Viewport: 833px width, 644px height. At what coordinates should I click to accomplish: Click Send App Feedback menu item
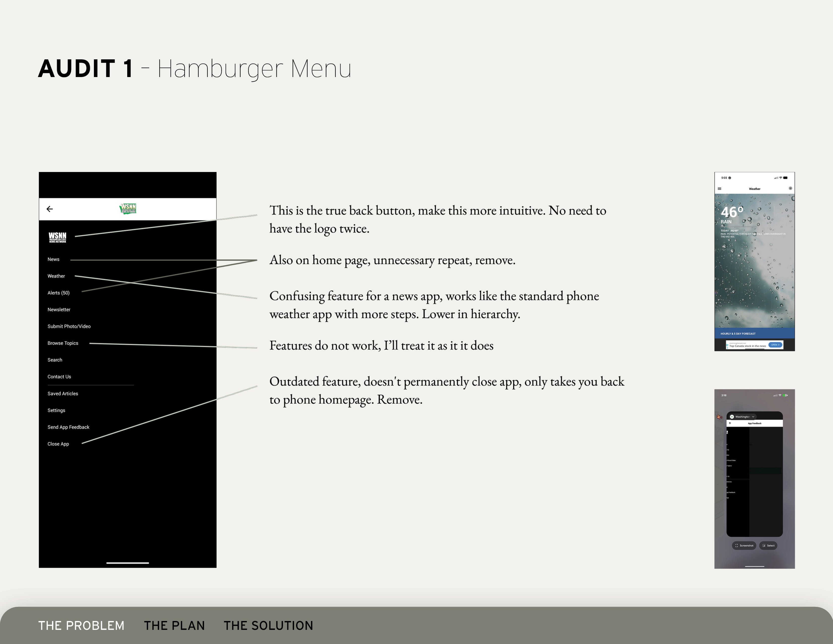click(68, 427)
